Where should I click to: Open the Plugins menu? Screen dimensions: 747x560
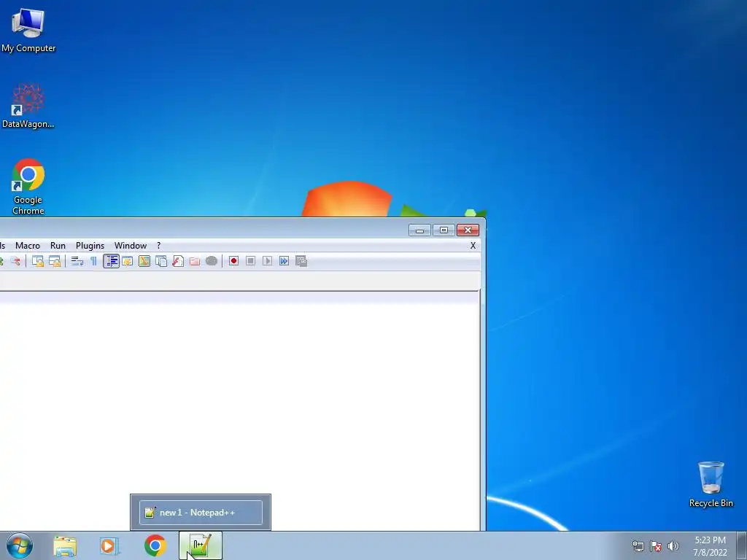[x=90, y=246]
